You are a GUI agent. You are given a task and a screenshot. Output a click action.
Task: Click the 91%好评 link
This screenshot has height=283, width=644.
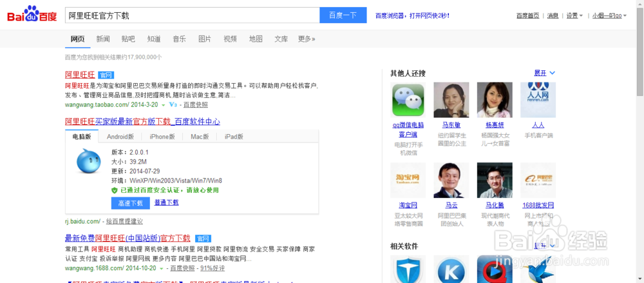pos(213,268)
